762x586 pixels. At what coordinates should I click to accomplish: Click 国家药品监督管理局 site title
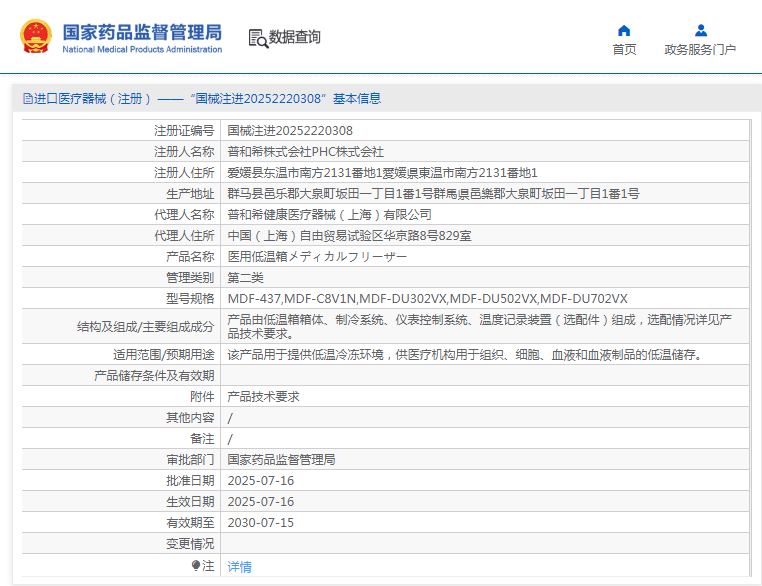tap(142, 32)
